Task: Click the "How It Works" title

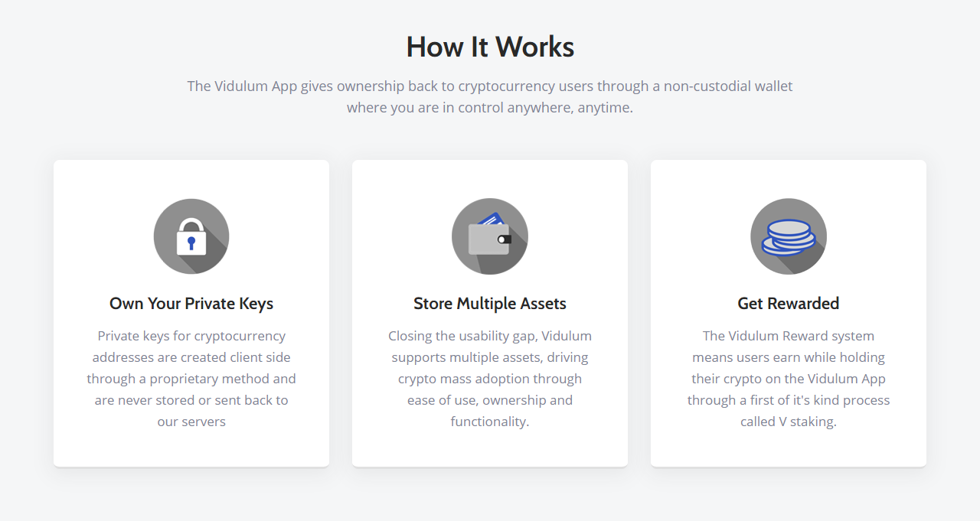Action: (490, 47)
